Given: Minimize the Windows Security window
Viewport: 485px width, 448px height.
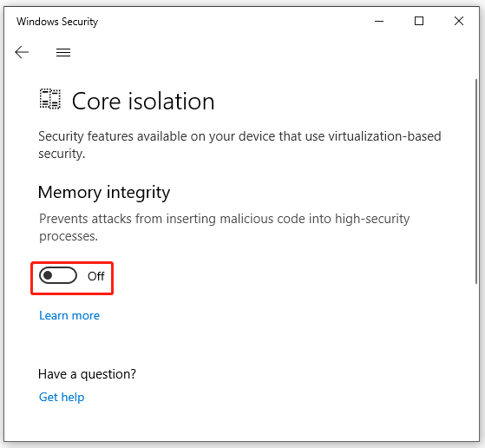Looking at the screenshot, I should (x=379, y=21).
